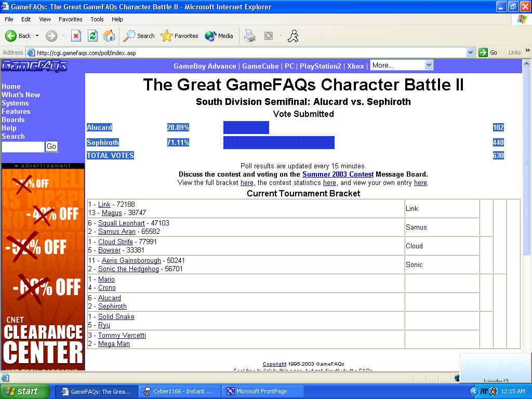Click the PC header link
The height and width of the screenshot is (399, 532).
point(289,66)
